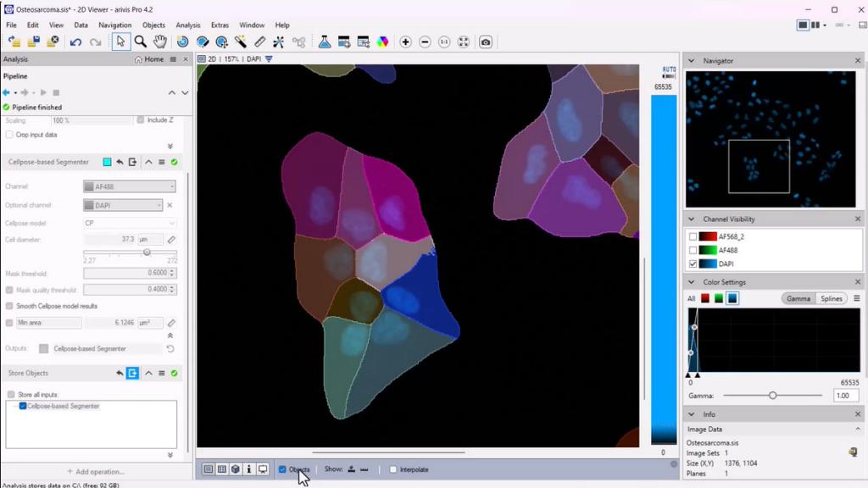Image resolution: width=868 pixels, height=488 pixels.
Task: Switch to 3D view using the cube icon
Action: (x=236, y=469)
